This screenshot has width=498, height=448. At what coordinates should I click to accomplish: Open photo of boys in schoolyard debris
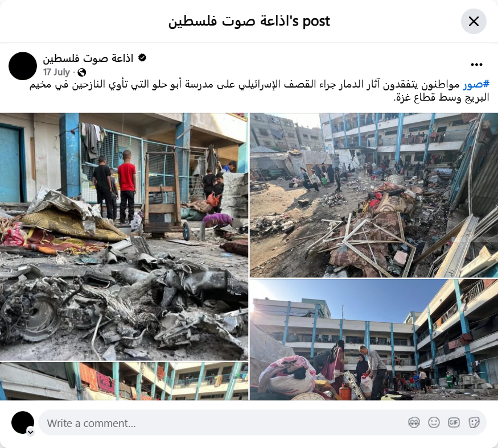(x=124, y=237)
